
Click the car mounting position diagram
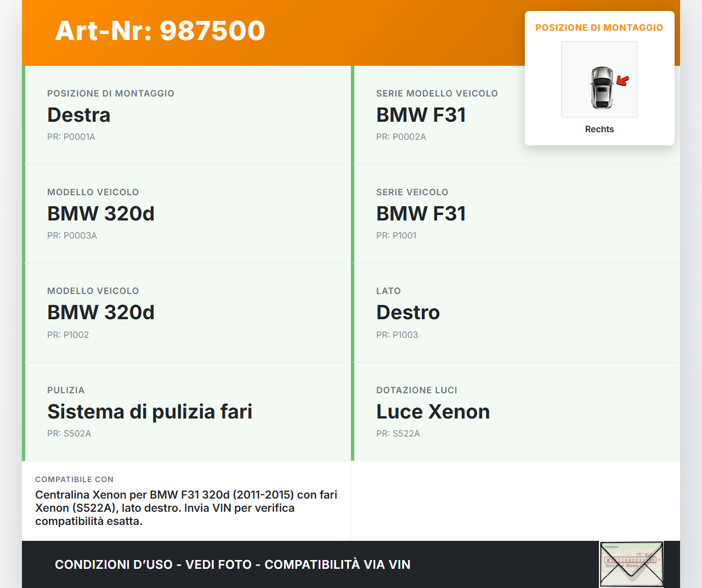[x=599, y=80]
